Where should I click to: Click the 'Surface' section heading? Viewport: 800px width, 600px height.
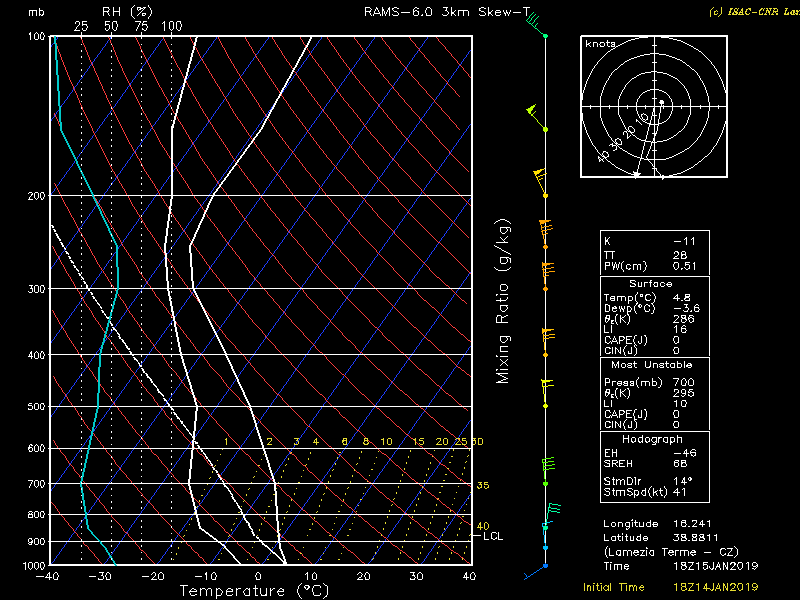click(651, 284)
